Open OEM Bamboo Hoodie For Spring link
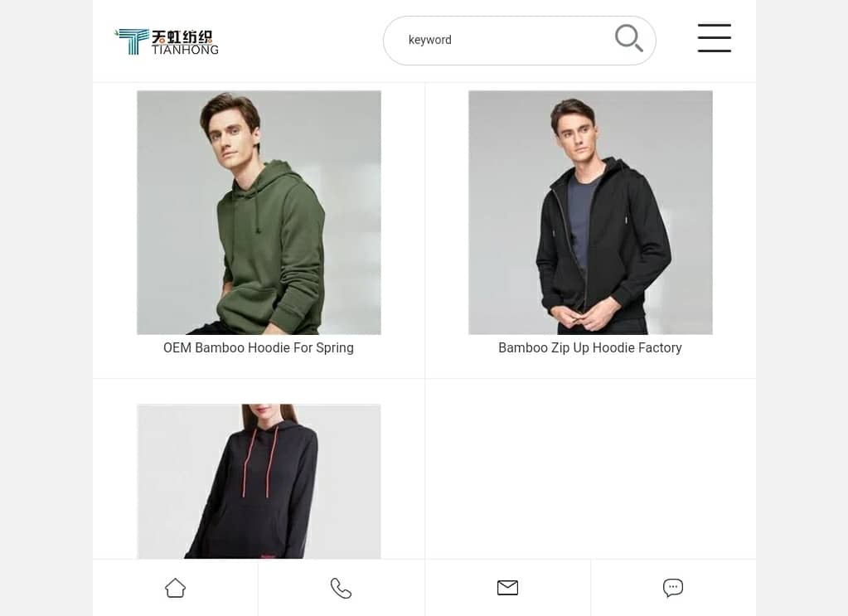 pos(259,347)
